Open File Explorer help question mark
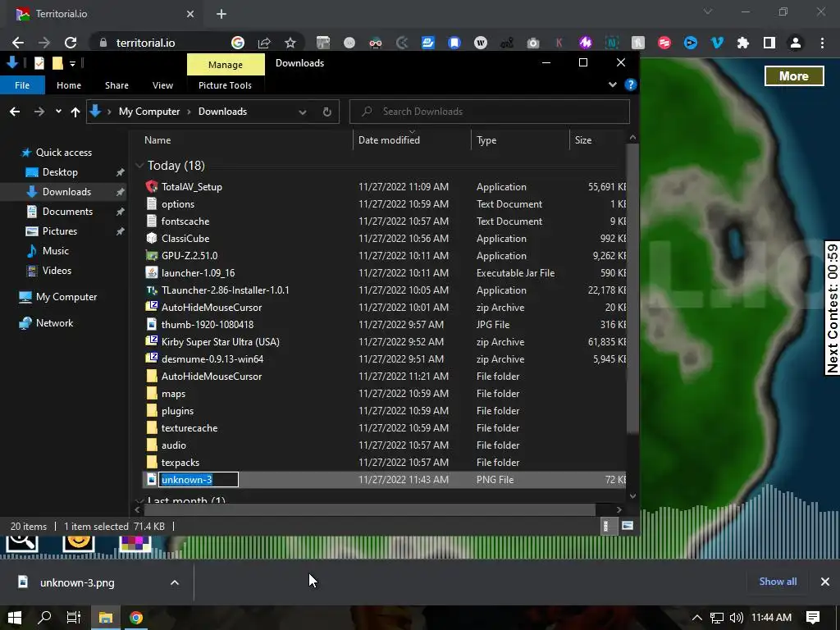The width and height of the screenshot is (840, 630). (x=631, y=84)
